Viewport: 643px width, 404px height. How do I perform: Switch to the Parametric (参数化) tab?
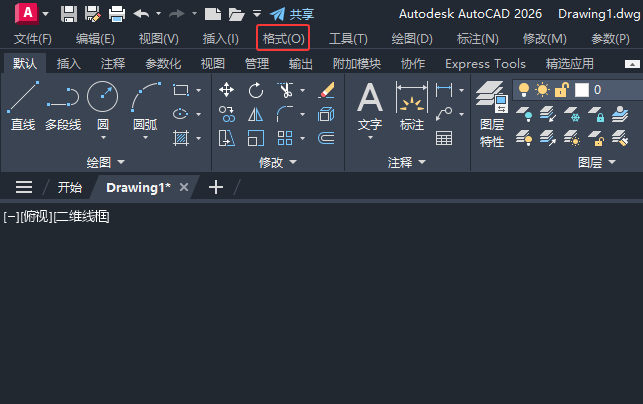163,64
